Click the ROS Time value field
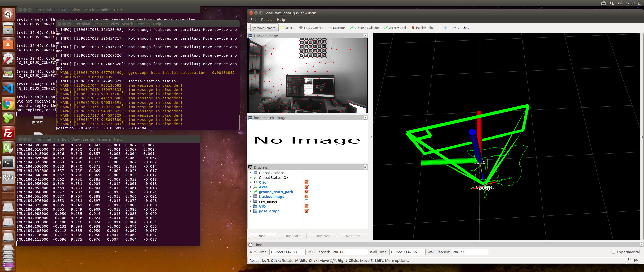Screen dimensions: 644x272 (x=287, y=252)
